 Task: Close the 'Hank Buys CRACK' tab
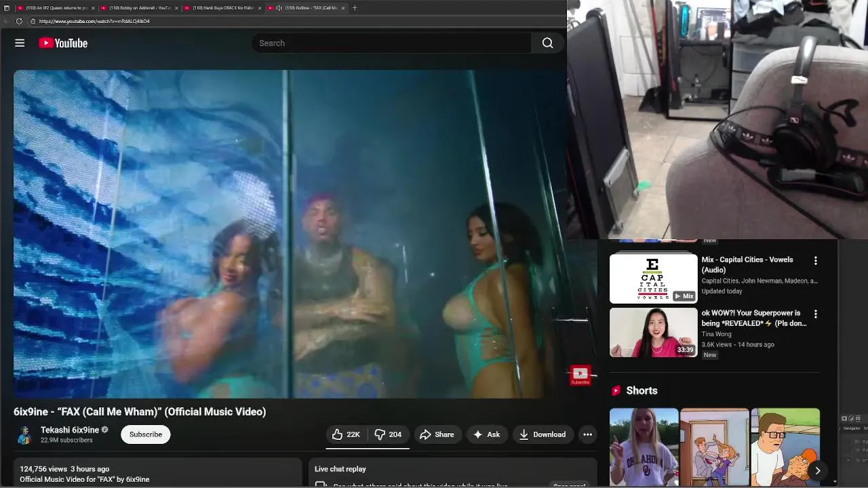pyautogui.click(x=260, y=8)
